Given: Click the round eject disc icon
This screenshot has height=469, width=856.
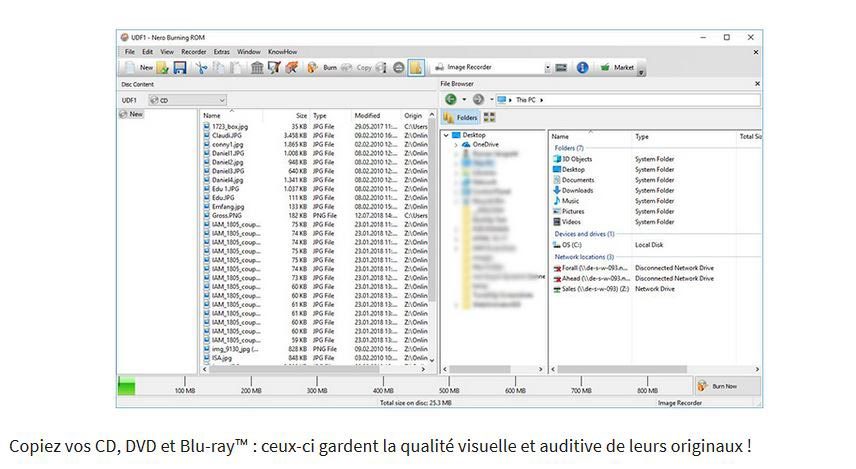Looking at the screenshot, I should click(399, 68).
